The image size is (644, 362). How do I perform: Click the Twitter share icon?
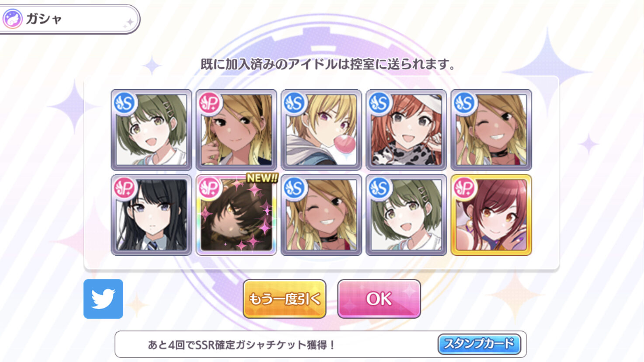[x=103, y=299]
